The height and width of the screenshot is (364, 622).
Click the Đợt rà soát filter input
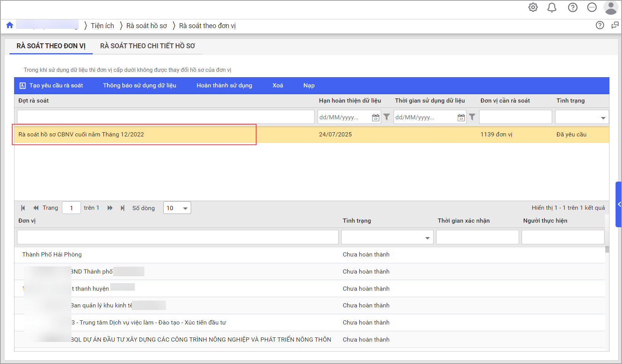coord(165,117)
